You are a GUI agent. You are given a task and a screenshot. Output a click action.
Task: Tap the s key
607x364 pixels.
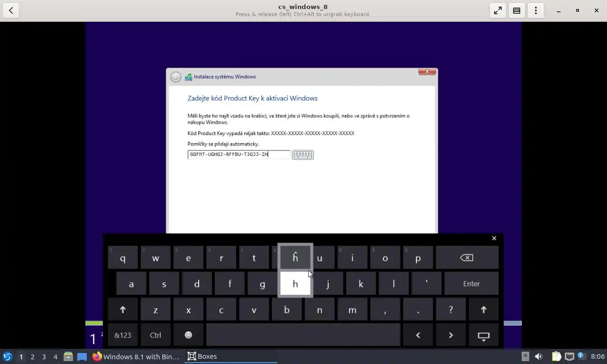point(164,284)
